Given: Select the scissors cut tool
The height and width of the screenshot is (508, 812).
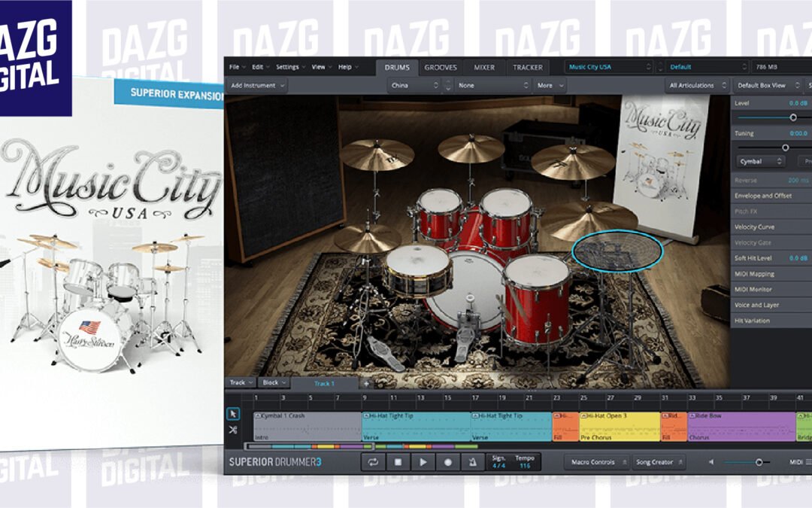Looking at the screenshot, I should (x=233, y=430).
